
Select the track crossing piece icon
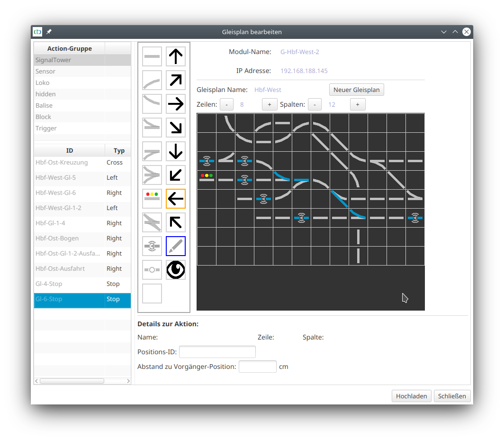point(152,222)
